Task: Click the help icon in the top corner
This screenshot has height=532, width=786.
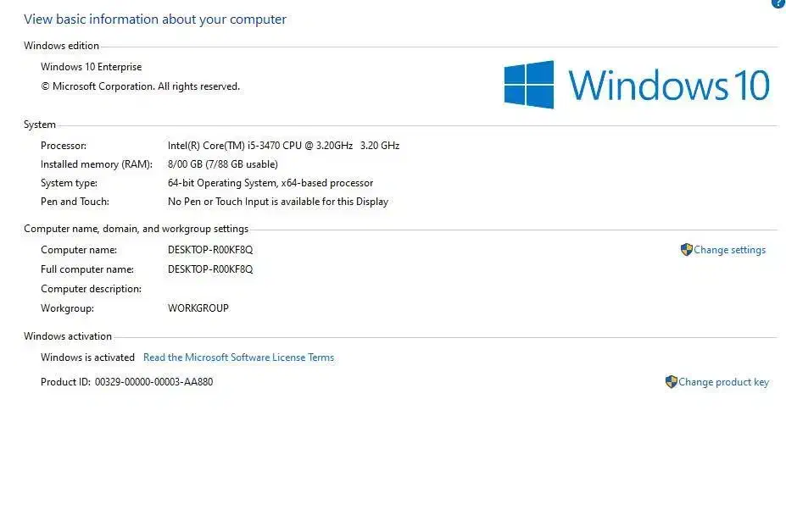Action: point(778,3)
